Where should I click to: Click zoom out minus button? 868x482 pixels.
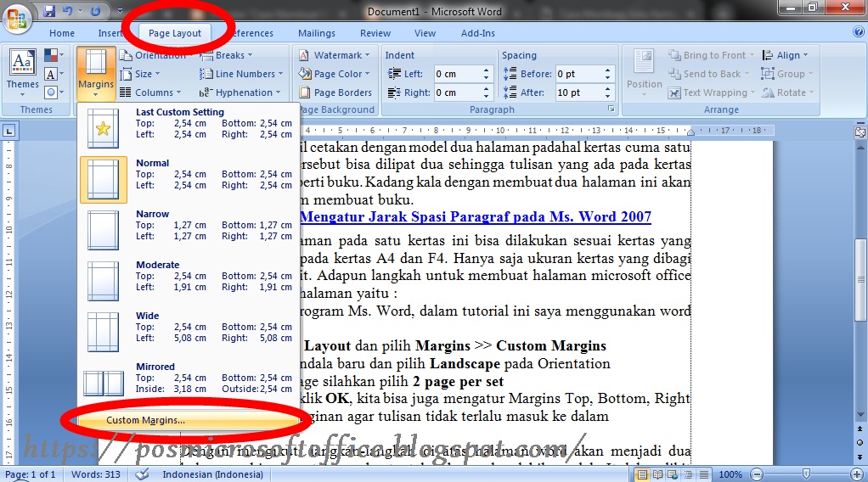[x=758, y=474]
